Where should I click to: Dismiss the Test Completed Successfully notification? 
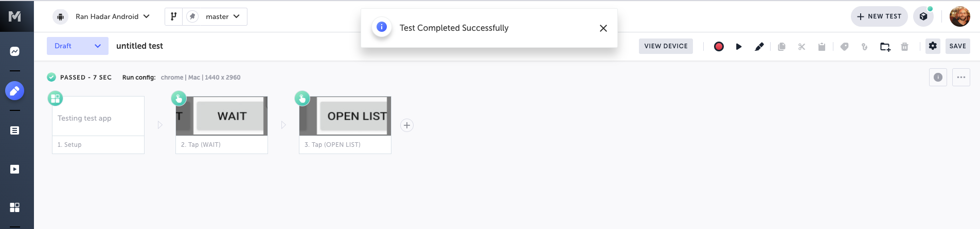tap(603, 28)
